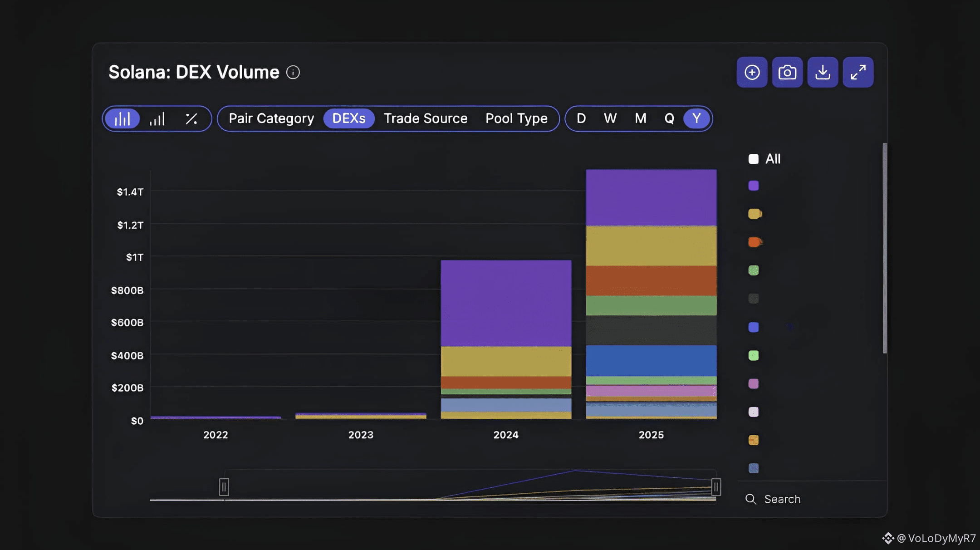Toggle the All legend checkbox
980x550 pixels.
point(754,159)
